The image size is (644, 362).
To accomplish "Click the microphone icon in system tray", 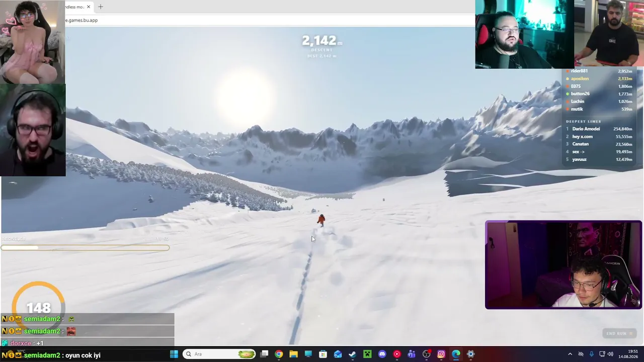I will coord(591,354).
